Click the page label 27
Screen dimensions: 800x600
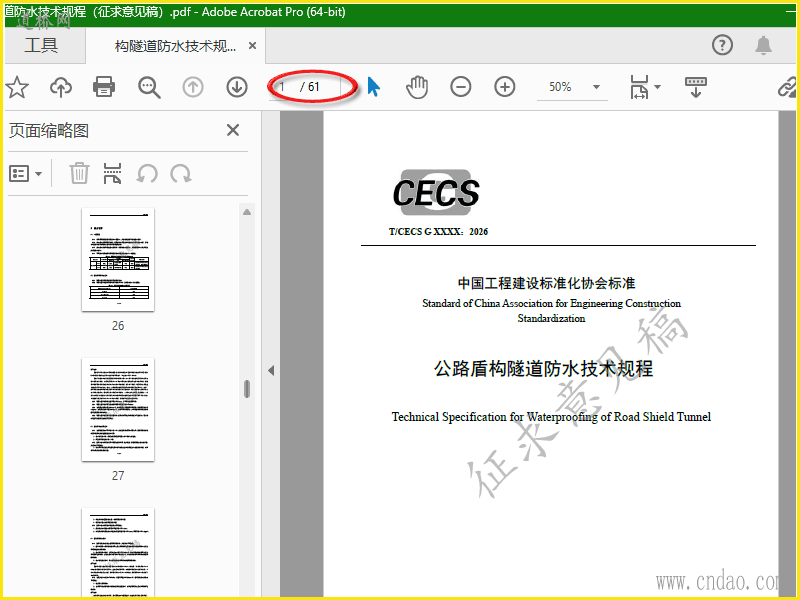point(118,476)
